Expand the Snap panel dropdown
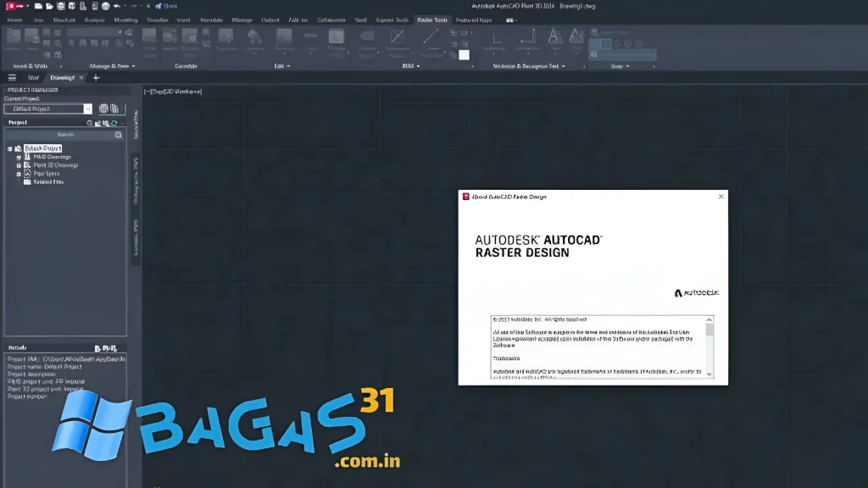868x488 pixels. pyautogui.click(x=627, y=66)
